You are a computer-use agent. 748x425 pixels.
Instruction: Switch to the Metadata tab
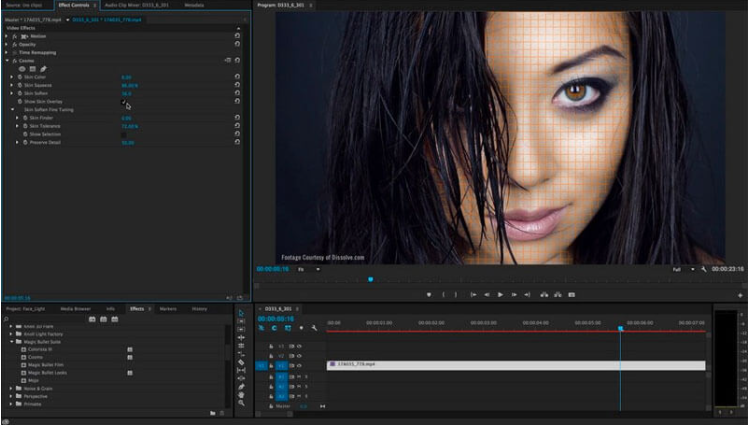(193, 5)
